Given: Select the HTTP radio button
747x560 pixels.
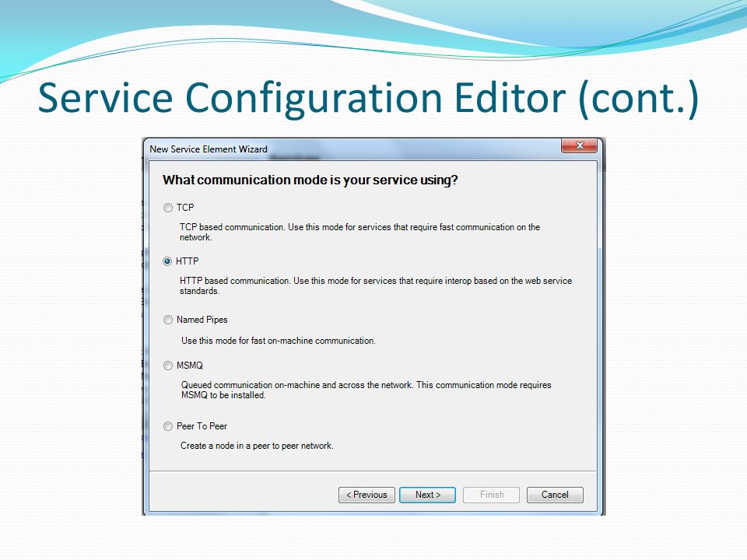Looking at the screenshot, I should pos(167,261).
